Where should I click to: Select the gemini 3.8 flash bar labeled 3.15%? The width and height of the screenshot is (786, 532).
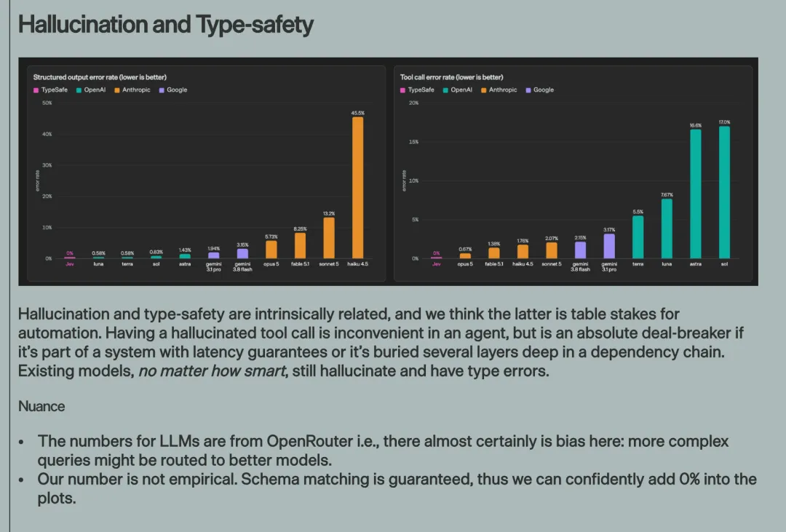242,254
